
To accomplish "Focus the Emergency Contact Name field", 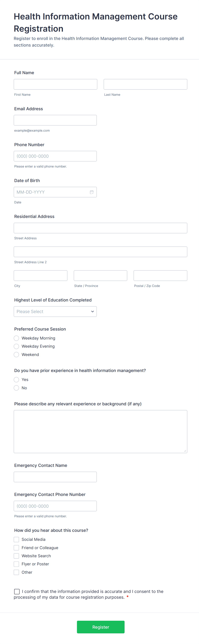I will point(55,477).
